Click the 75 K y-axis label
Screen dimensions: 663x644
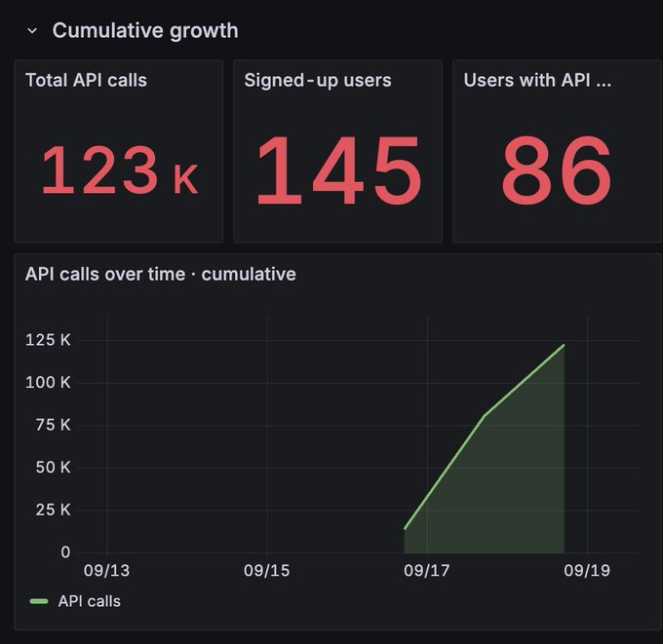(x=53, y=425)
